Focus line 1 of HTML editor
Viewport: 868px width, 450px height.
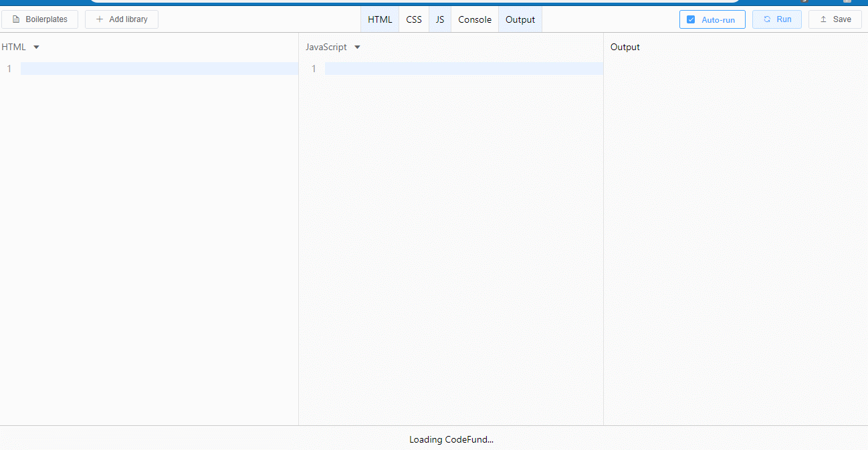pos(159,68)
